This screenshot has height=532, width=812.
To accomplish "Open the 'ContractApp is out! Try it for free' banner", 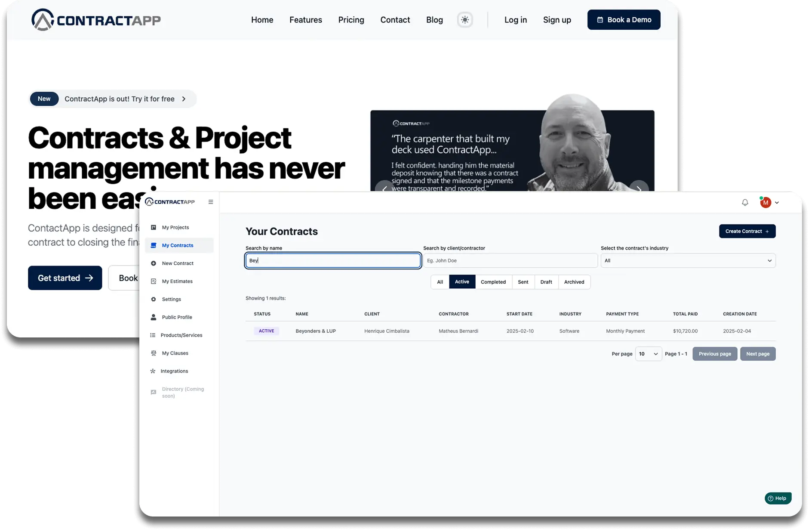I will coord(113,99).
